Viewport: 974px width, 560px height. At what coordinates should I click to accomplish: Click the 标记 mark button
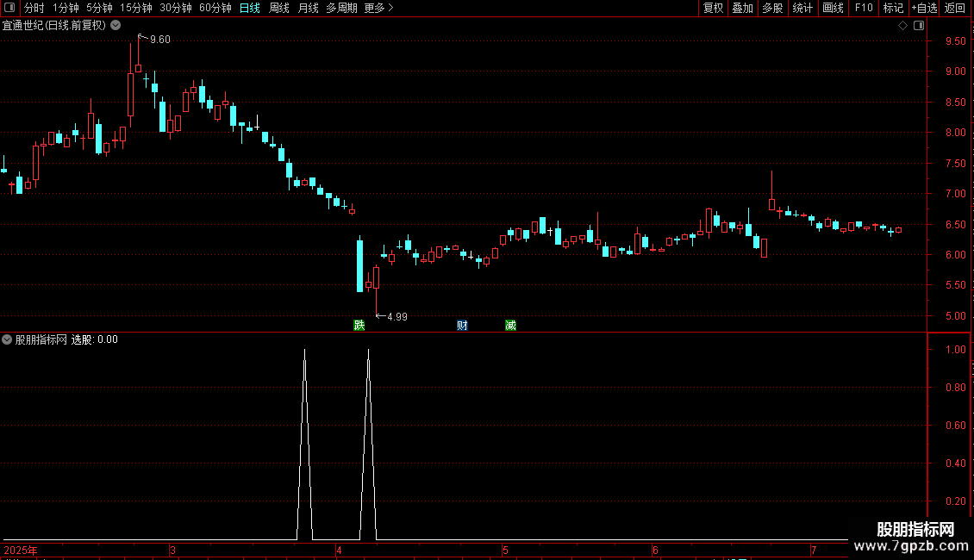click(x=893, y=8)
